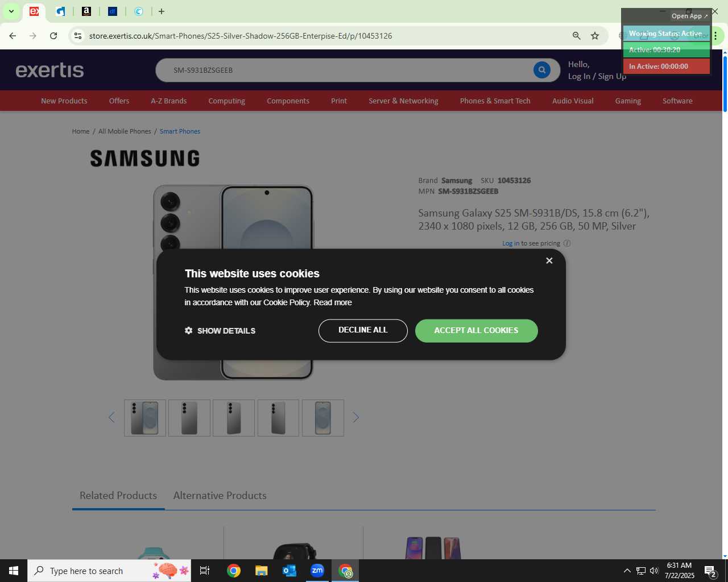This screenshot has width=728, height=582.
Task: Click the Samsung brand logo
Action: tap(145, 159)
